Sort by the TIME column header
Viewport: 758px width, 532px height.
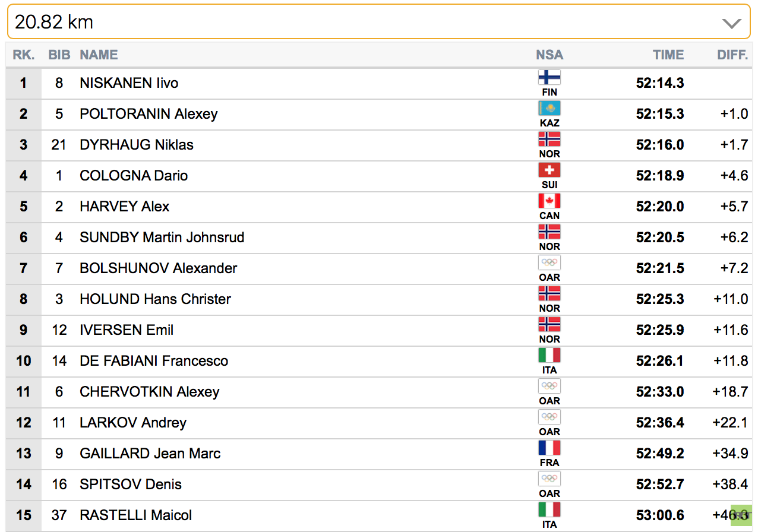click(668, 55)
